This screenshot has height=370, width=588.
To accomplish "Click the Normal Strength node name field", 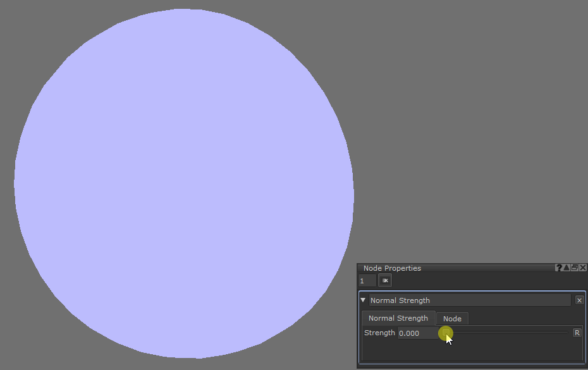I will (469, 300).
